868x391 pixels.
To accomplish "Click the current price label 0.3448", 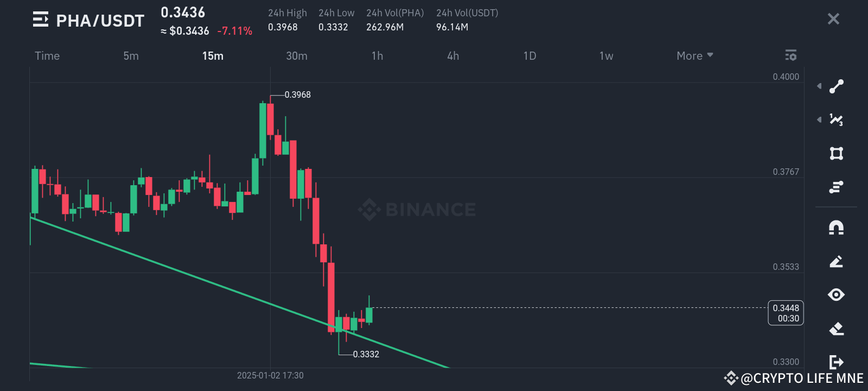I will coord(785,308).
